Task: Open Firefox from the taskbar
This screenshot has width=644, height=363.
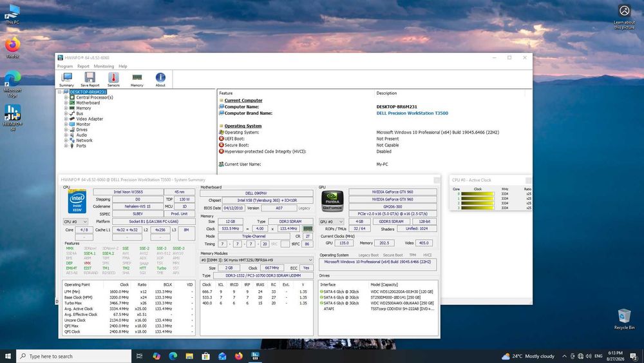Action: (x=239, y=356)
